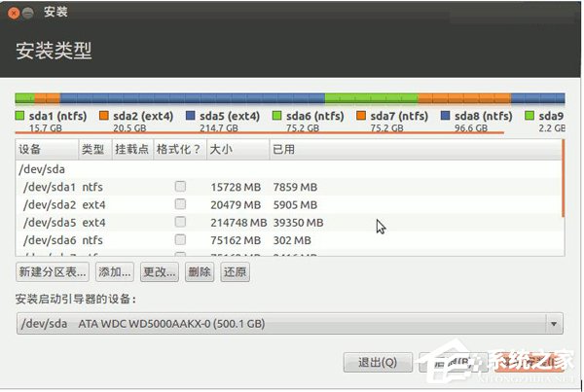
Task: Toggle the format checkbox for /dev/sda5
Action: click(180, 222)
